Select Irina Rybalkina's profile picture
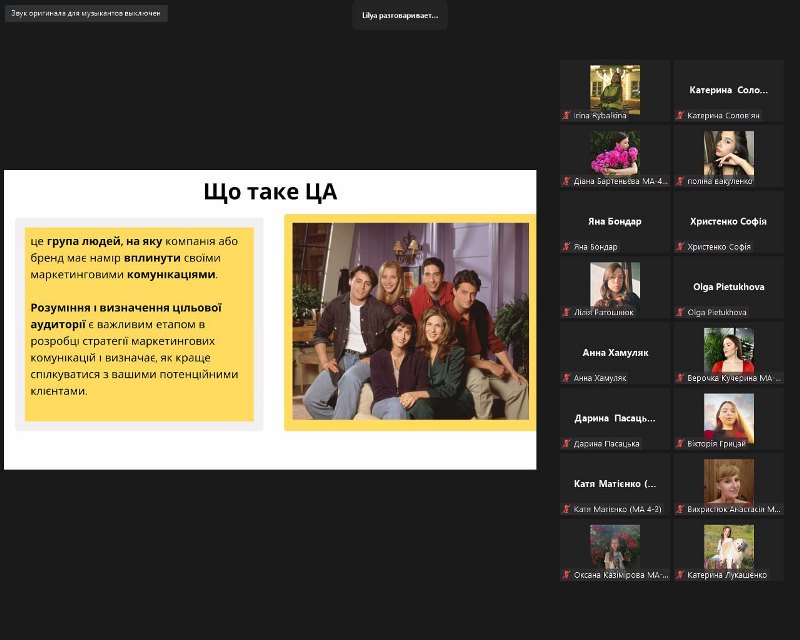 [x=615, y=89]
